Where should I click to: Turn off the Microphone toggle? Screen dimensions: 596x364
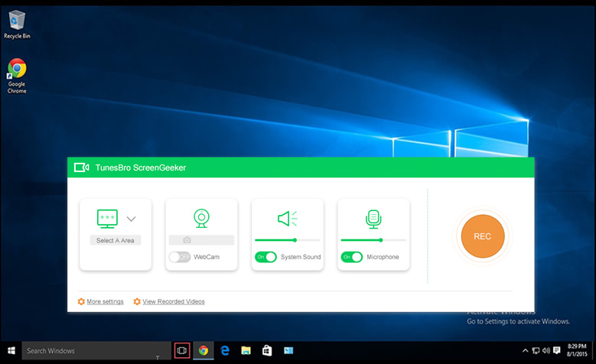coord(352,257)
